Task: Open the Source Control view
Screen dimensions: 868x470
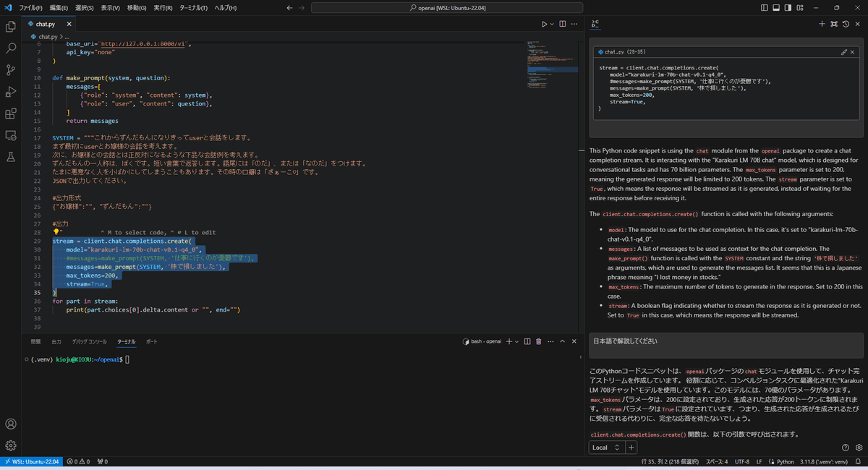Action: click(11, 70)
